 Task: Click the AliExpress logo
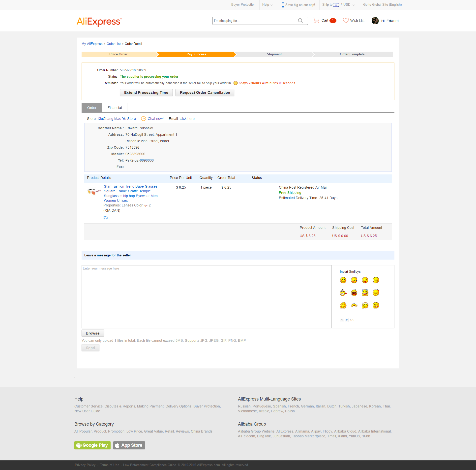[x=99, y=22]
